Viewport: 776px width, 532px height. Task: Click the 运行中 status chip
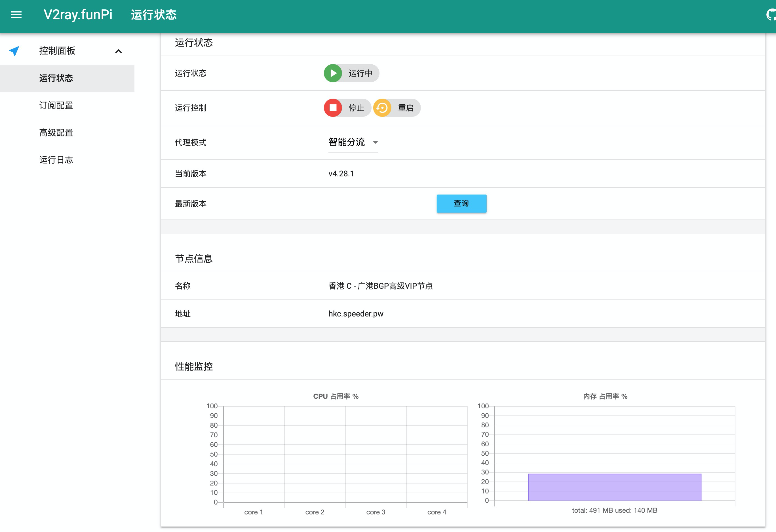tap(360, 73)
